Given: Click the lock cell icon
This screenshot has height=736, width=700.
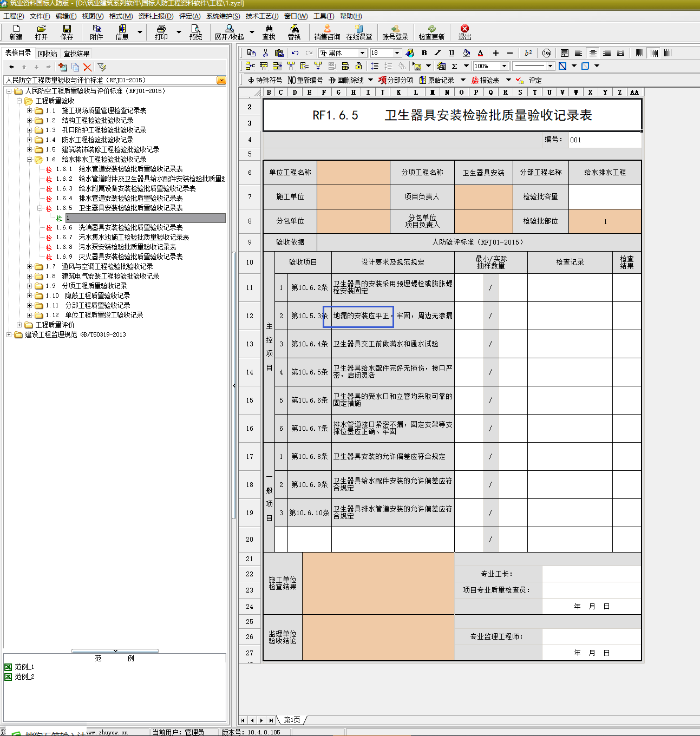Looking at the screenshot, I should tap(358, 66).
